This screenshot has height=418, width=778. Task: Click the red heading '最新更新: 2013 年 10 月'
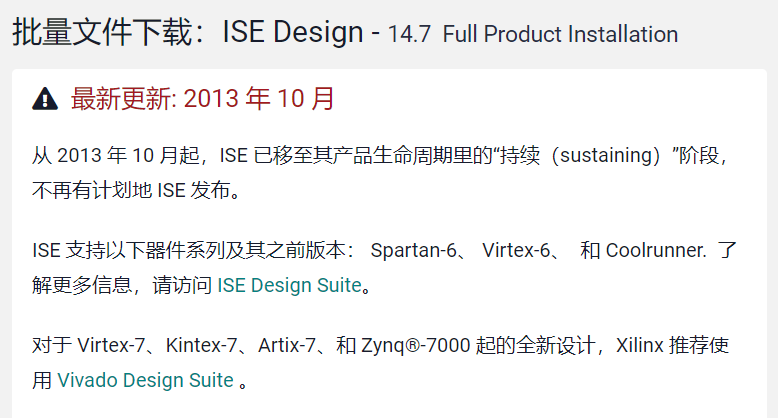203,98
